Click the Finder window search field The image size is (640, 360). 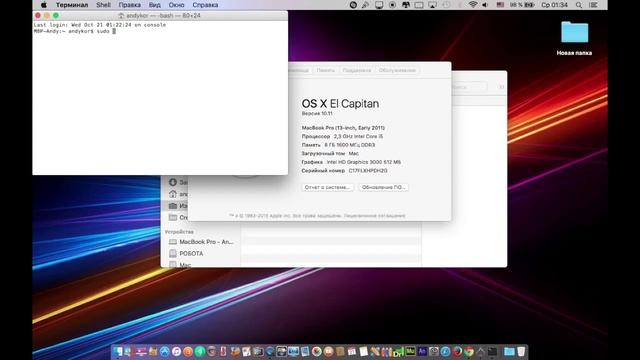tap(468, 87)
